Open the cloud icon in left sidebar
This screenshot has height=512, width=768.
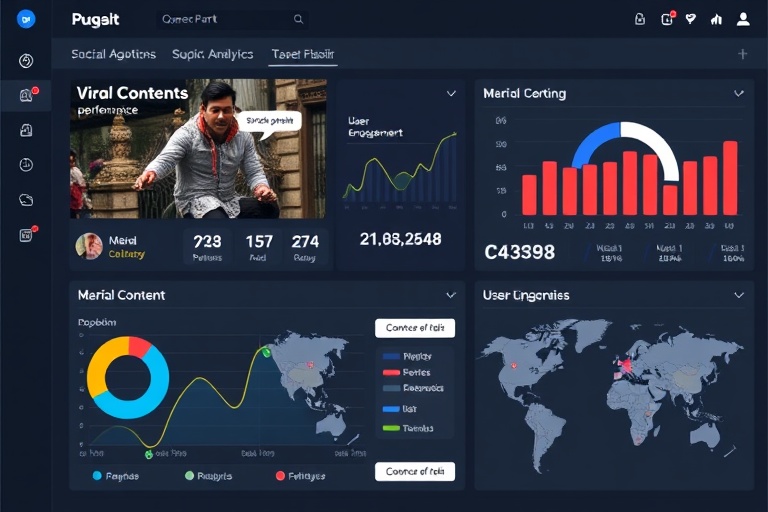click(26, 200)
